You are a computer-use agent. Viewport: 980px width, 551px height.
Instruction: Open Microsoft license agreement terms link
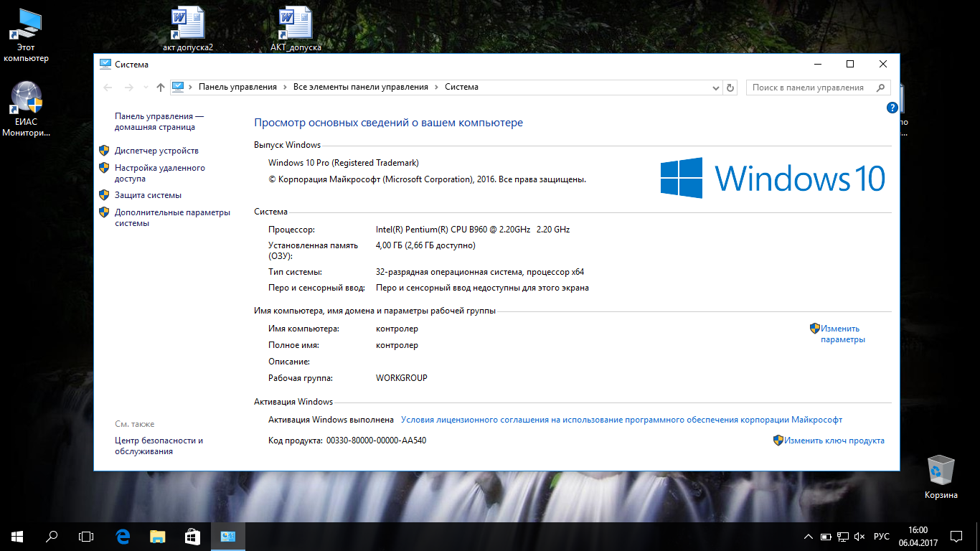621,420
